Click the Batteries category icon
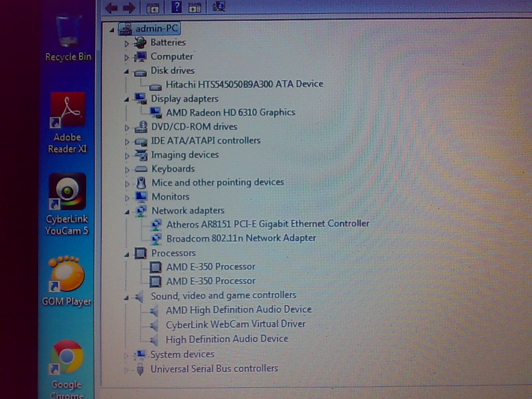Viewport: 532px width, 399px height. coord(140,43)
